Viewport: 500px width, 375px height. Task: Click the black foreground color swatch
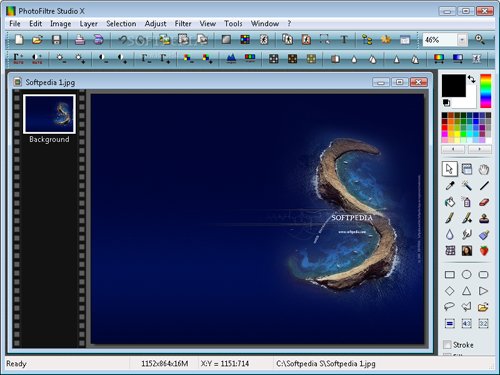[453, 86]
